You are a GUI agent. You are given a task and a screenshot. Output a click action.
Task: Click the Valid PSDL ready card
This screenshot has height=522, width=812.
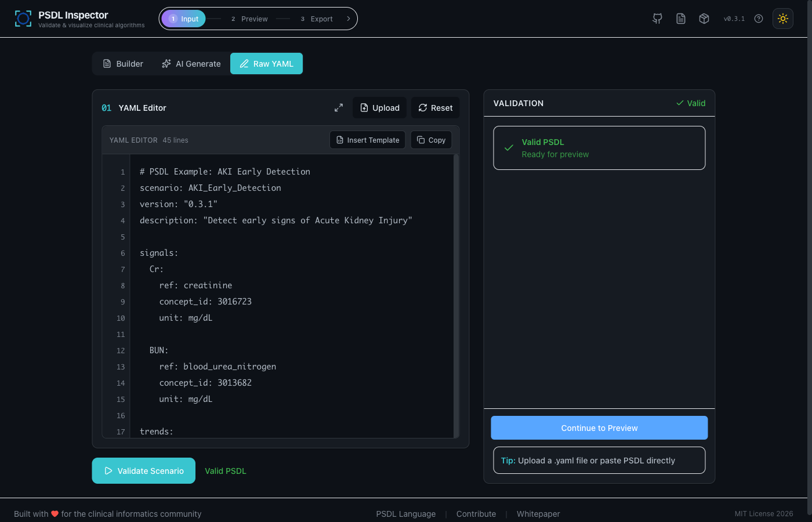point(599,148)
